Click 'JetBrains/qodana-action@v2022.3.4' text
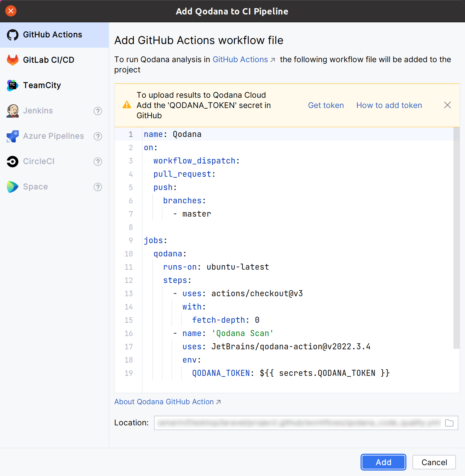Screen dimensions: 465x476 click(291, 347)
